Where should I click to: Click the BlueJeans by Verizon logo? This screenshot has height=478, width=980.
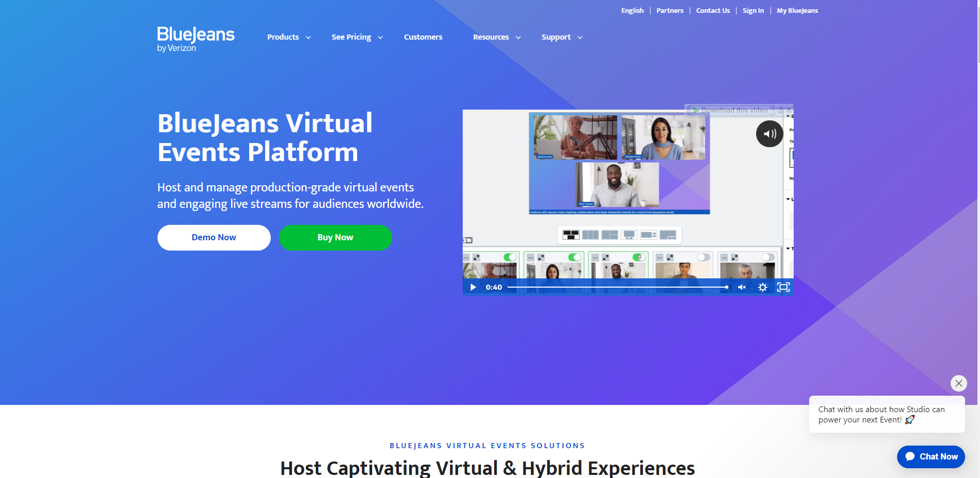pos(195,39)
